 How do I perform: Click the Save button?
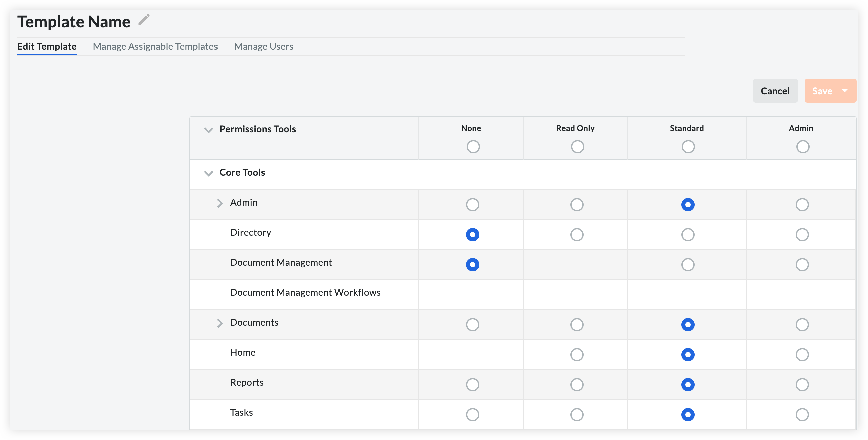(x=822, y=91)
